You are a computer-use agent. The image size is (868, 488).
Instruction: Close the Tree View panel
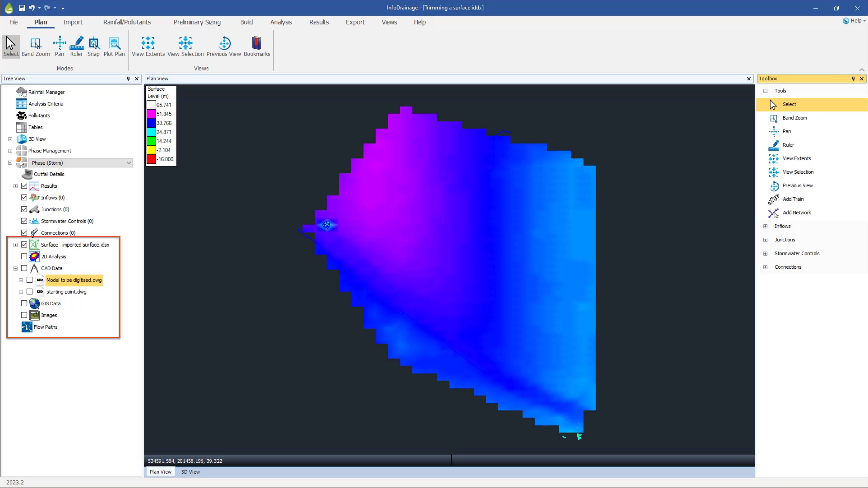(136, 79)
